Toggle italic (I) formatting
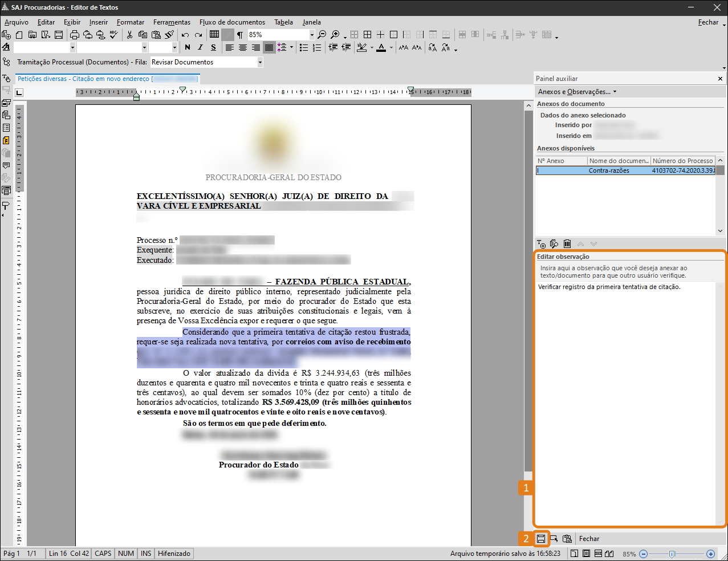 pyautogui.click(x=200, y=48)
